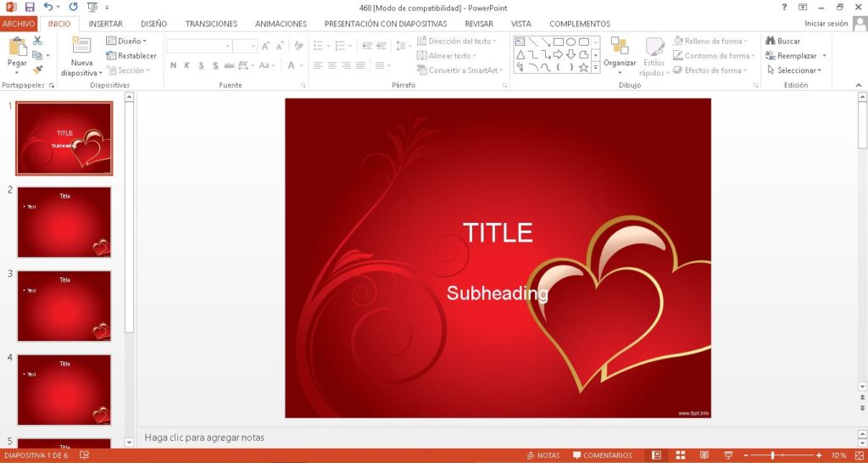Screen dimensions: 868x463
Task: Select the oval shape in shapes gallery
Action: point(570,42)
